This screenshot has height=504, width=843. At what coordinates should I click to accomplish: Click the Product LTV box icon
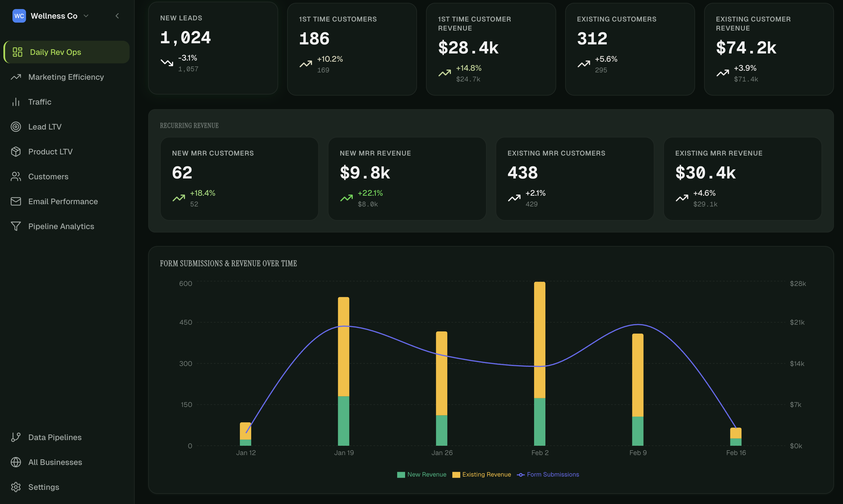pos(16,152)
